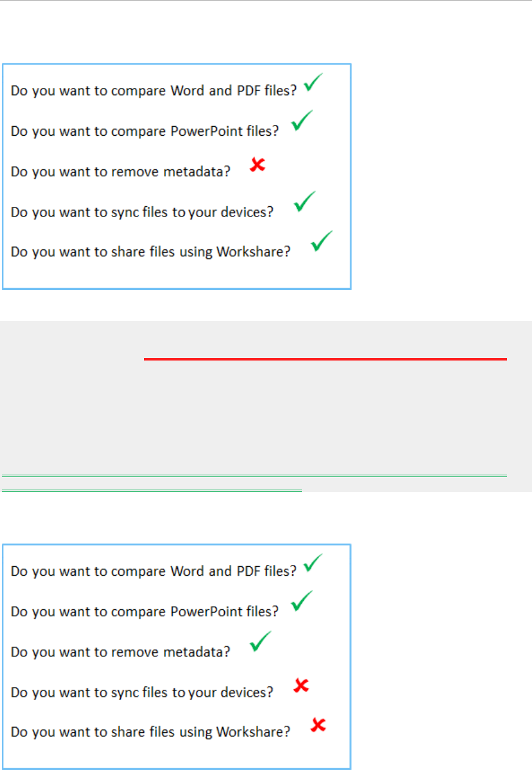Select the red deletion line in gray block
532x770 pixels.
[326, 360]
